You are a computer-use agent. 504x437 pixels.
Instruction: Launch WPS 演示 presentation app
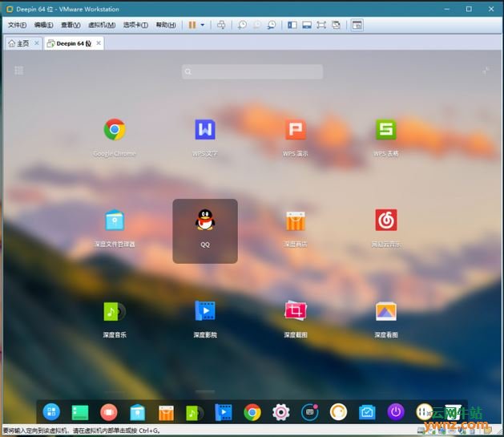click(296, 130)
